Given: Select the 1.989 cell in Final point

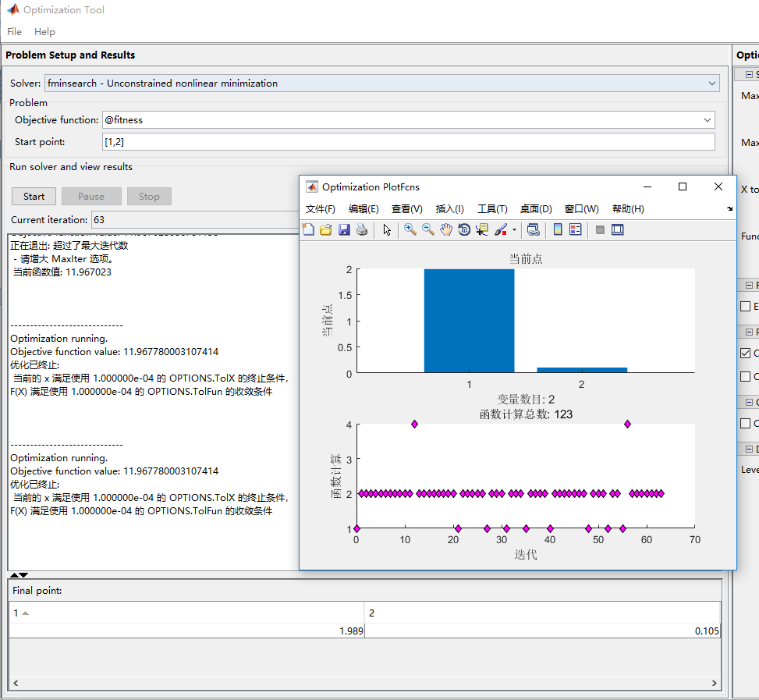Looking at the screenshot, I should [x=186, y=631].
